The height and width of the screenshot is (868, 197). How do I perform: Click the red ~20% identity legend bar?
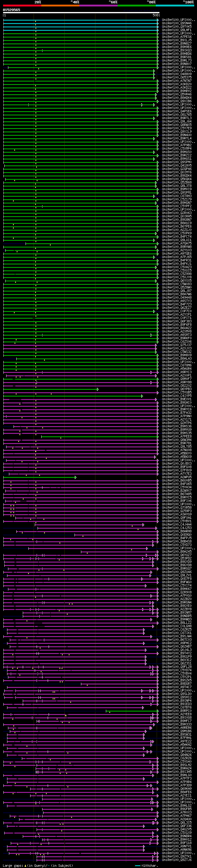[22, 6]
